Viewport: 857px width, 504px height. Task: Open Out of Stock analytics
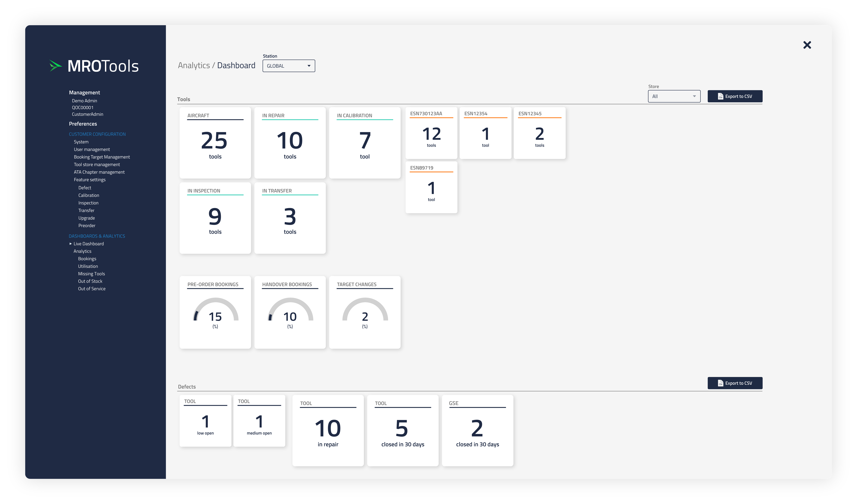click(x=90, y=281)
